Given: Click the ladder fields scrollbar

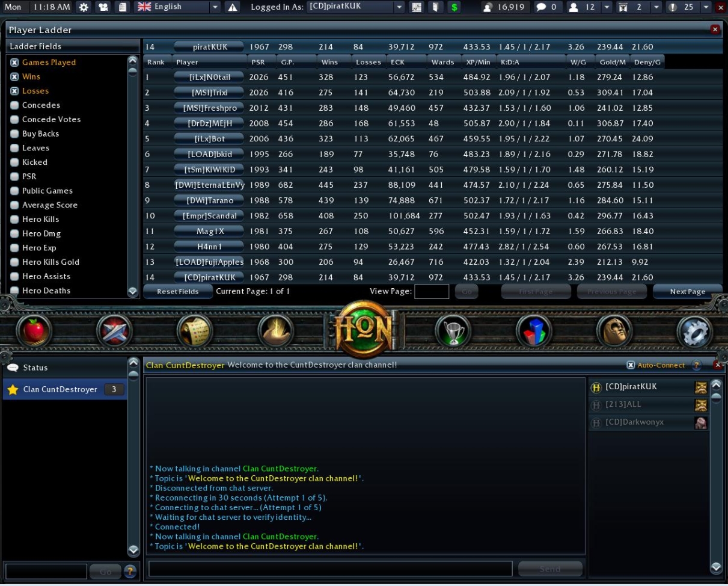Looking at the screenshot, I should coord(133,176).
